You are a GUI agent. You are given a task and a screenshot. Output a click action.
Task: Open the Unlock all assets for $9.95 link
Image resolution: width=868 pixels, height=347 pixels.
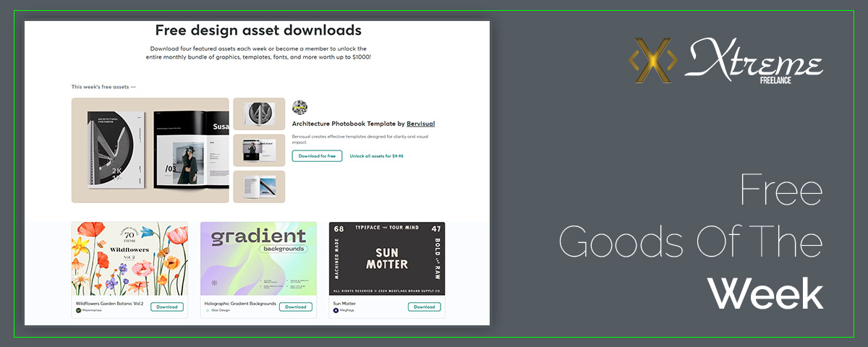point(376,155)
